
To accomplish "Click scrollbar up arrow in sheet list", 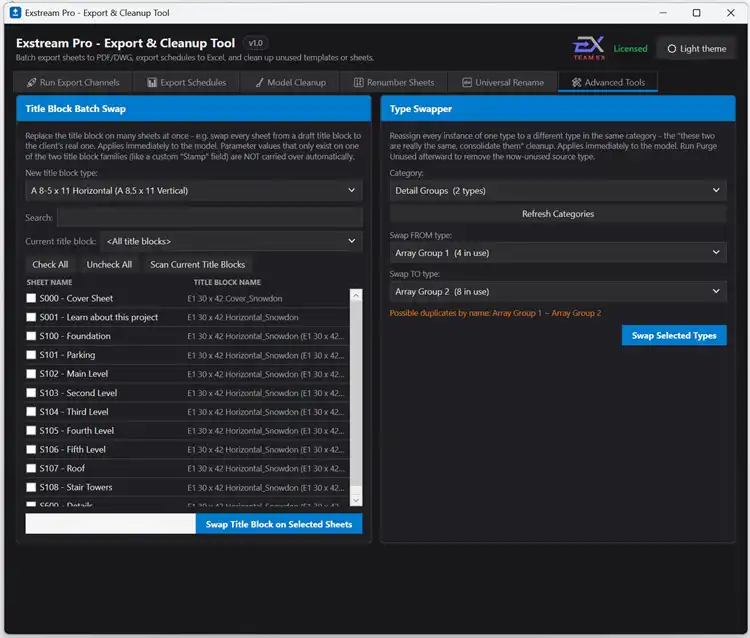I will [x=356, y=295].
